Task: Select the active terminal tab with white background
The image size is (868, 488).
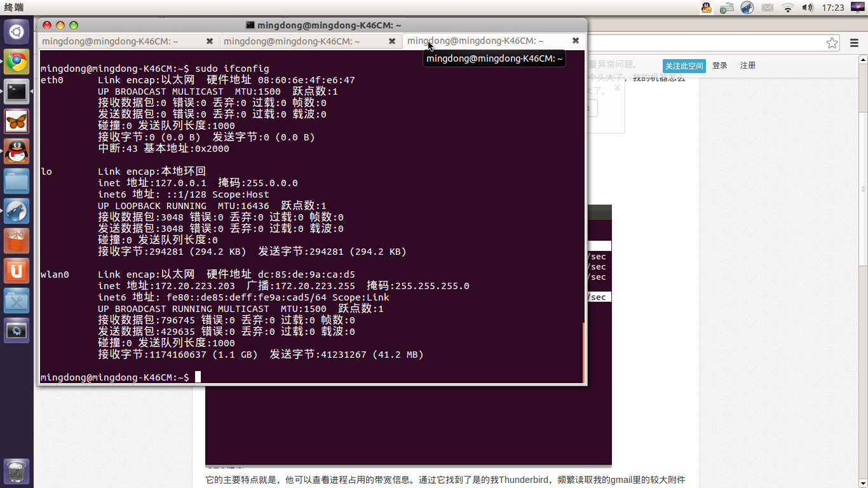Action: click(x=494, y=41)
